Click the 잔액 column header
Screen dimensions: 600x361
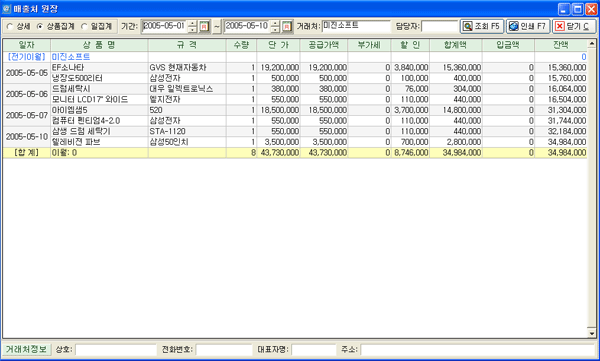coord(561,45)
